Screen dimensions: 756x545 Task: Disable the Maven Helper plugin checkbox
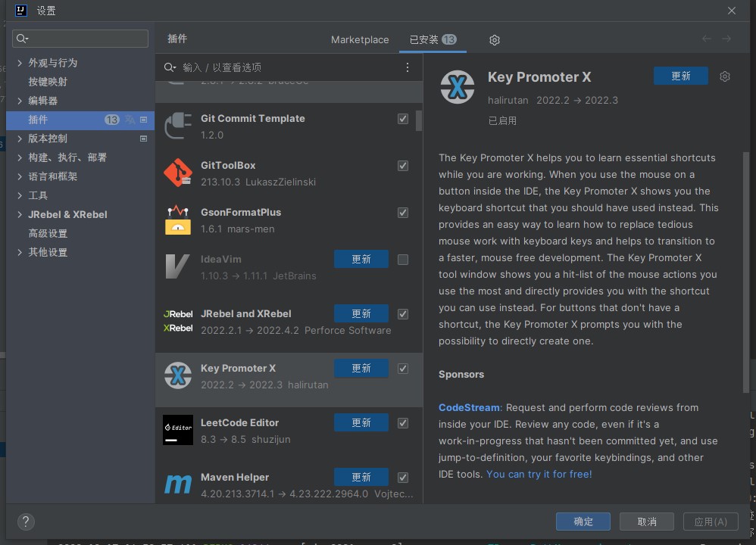tap(403, 478)
